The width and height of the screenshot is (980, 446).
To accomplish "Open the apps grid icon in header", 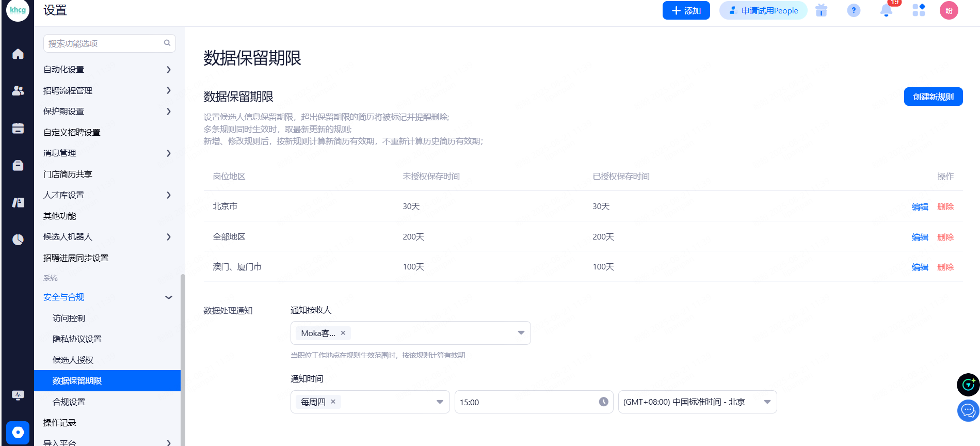I will (919, 10).
